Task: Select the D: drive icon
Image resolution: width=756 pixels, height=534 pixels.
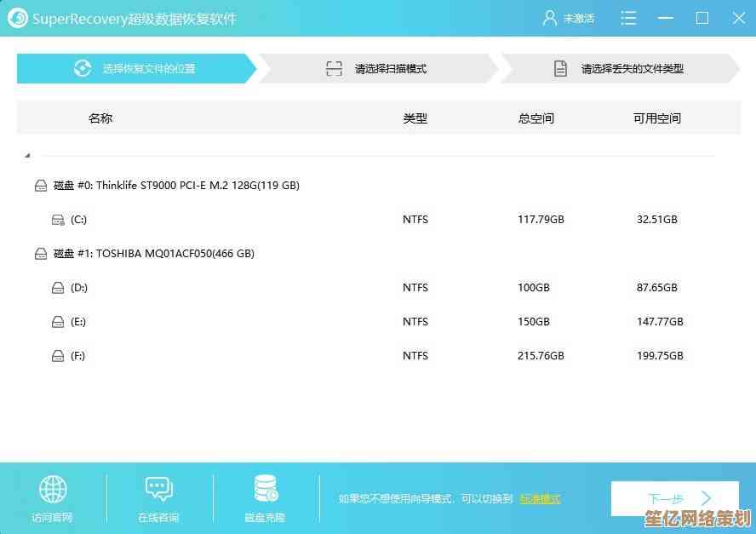Action: (58, 288)
